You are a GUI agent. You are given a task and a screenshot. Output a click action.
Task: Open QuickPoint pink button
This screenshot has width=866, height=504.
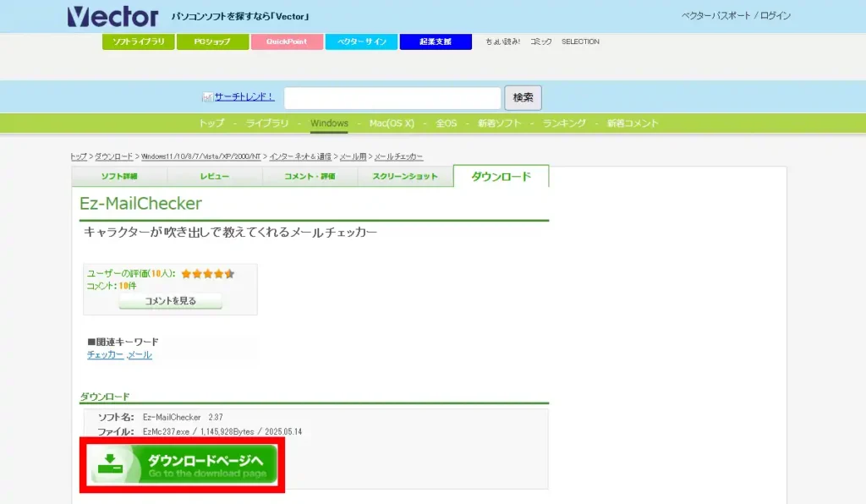287,41
